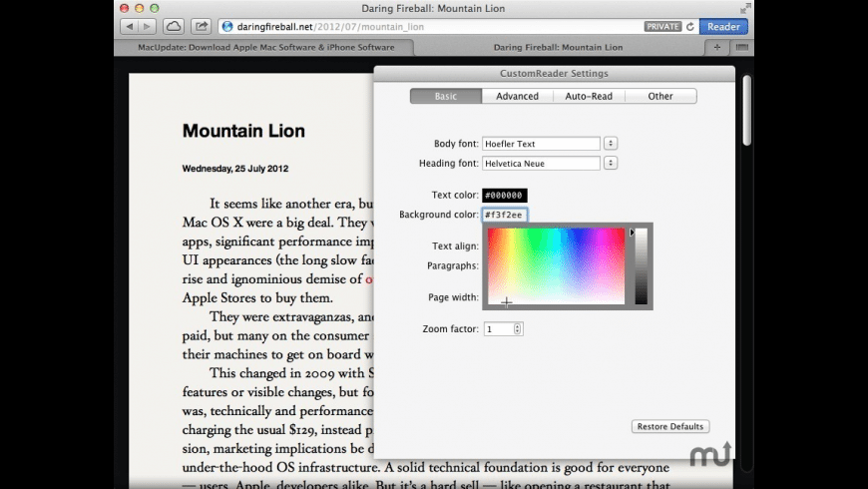Show all tabs with the tab overview icon

(741, 48)
